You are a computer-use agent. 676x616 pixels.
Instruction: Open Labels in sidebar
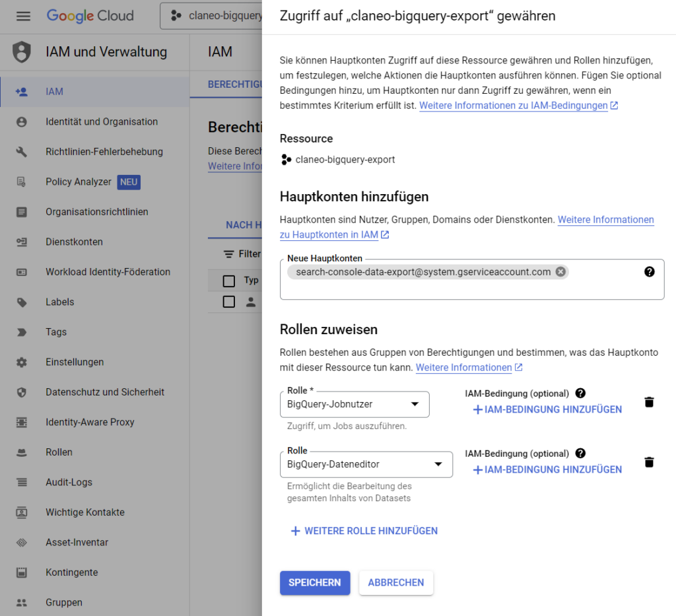pos(60,302)
